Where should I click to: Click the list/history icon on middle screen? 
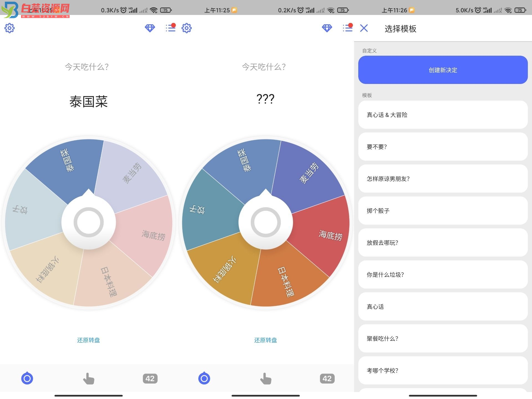click(x=348, y=28)
